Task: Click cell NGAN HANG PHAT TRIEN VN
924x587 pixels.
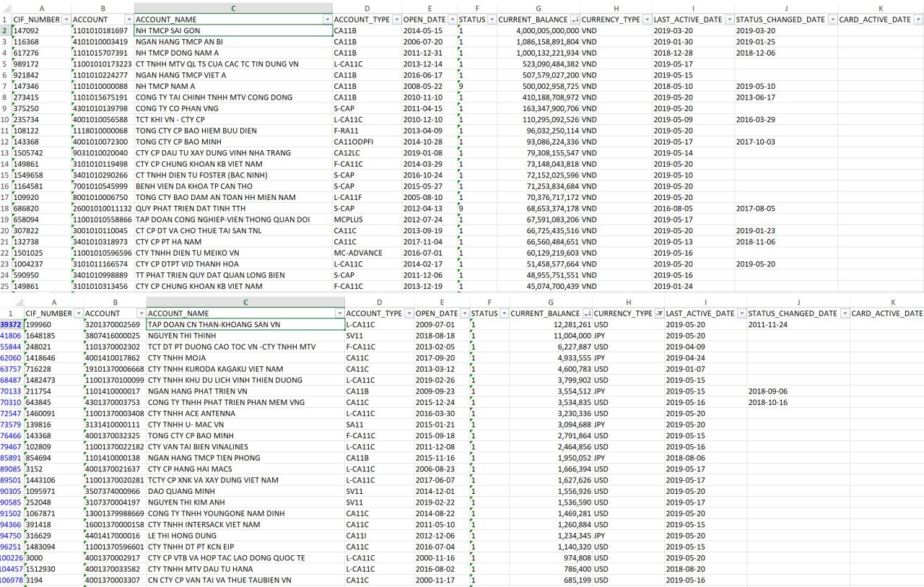Action: tap(245, 391)
